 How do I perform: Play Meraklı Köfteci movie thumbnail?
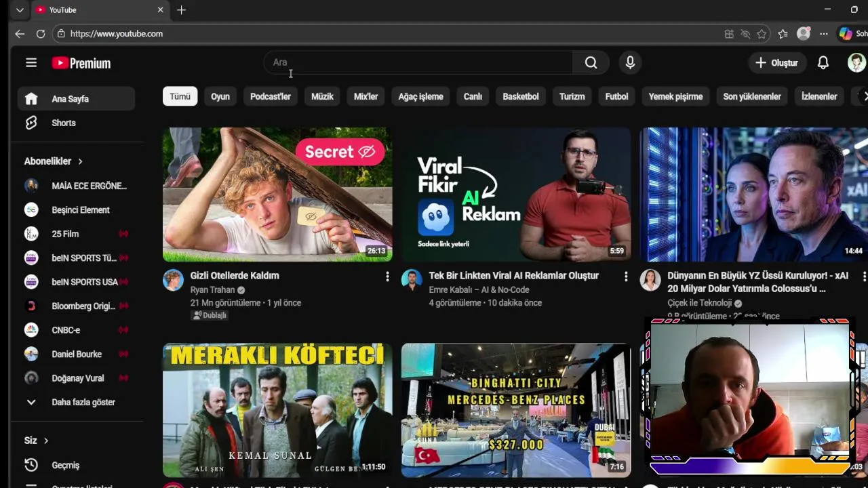point(277,410)
